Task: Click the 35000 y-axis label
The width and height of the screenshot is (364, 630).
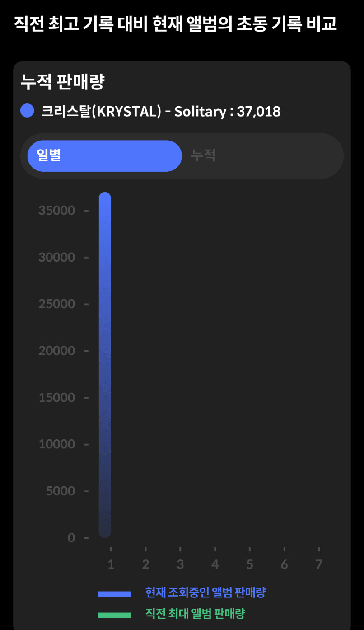Action: tap(56, 211)
